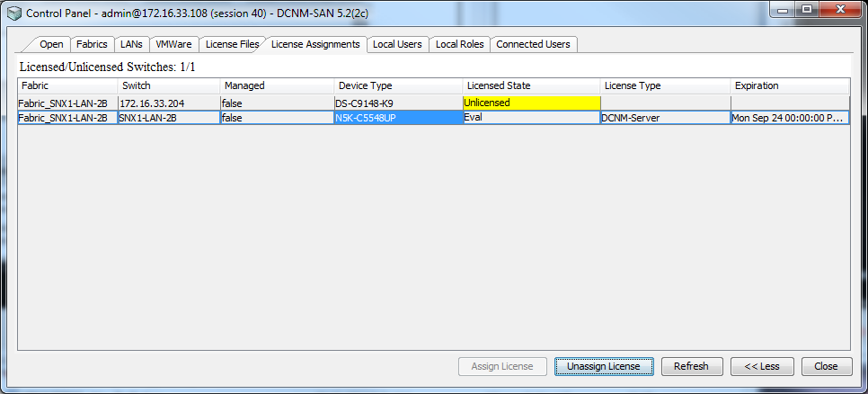
Task: Click the Mon Sep 24 expiration cell
Action: click(790, 118)
